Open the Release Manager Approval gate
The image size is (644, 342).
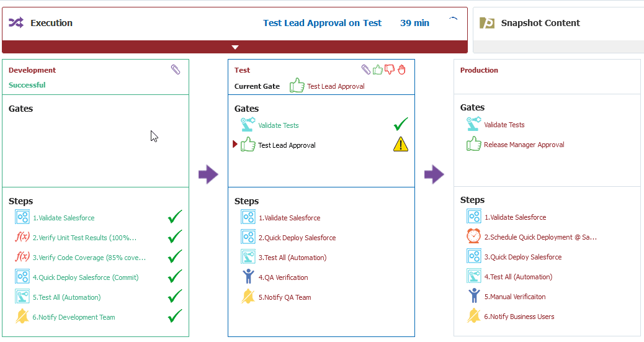[x=524, y=145]
